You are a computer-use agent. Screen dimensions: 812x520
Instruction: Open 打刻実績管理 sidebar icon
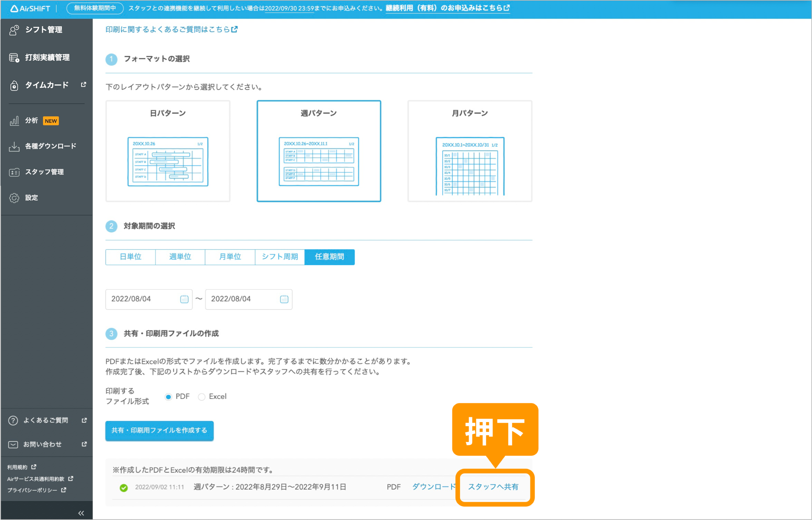[14, 58]
